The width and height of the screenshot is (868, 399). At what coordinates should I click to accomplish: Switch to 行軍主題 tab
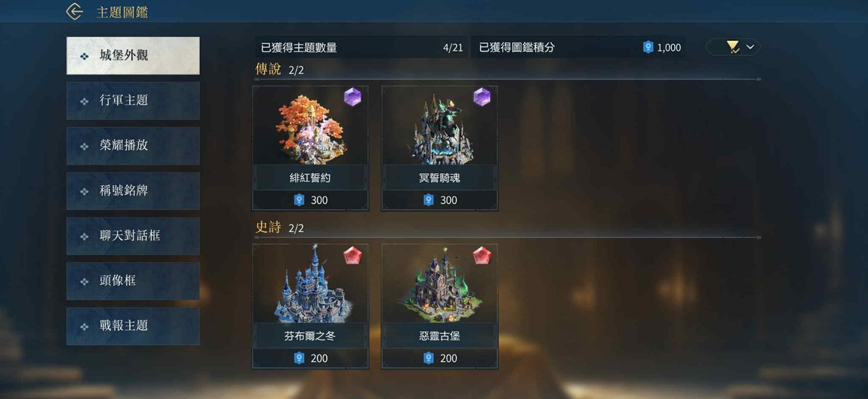(133, 101)
